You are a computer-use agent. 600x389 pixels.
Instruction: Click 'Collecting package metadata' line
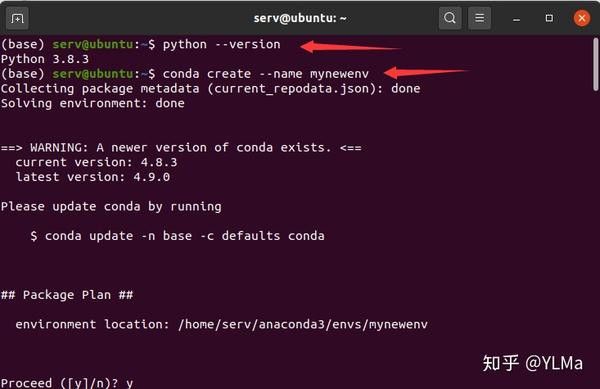coord(210,89)
